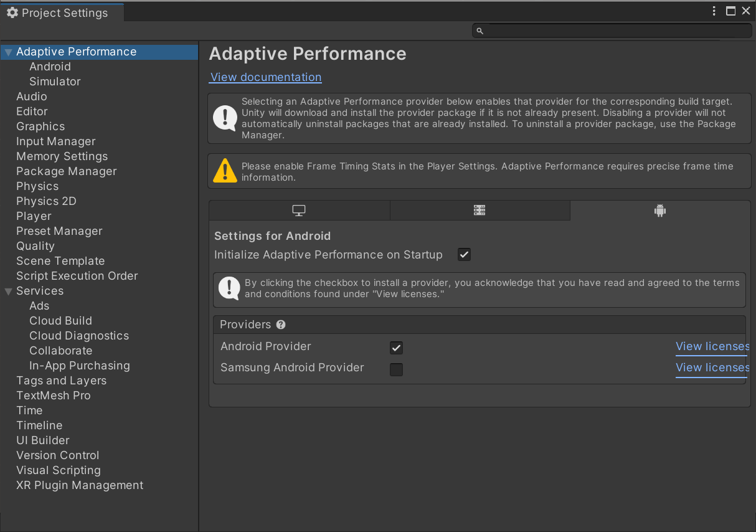Enable the Samsung Android Provider
This screenshot has height=532, width=756.
(396, 369)
